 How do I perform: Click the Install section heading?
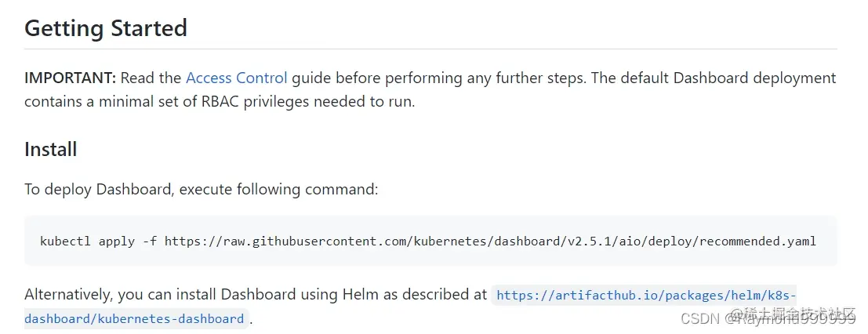[x=50, y=149]
